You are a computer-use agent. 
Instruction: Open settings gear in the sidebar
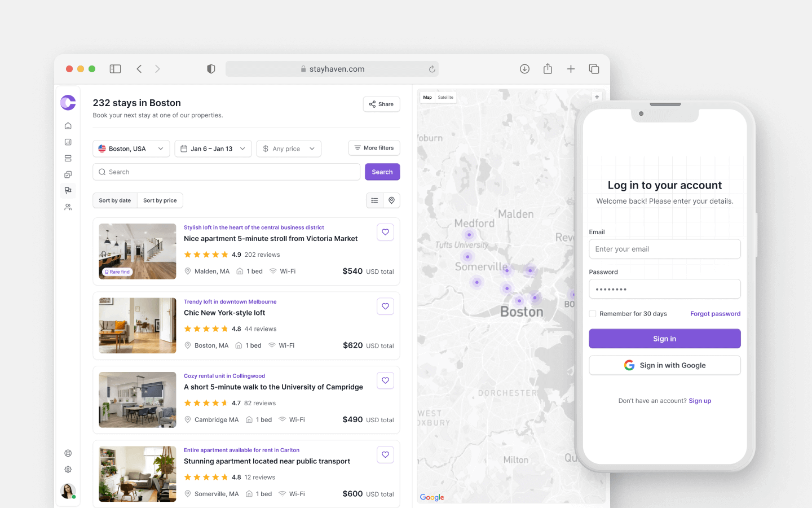[x=68, y=470]
